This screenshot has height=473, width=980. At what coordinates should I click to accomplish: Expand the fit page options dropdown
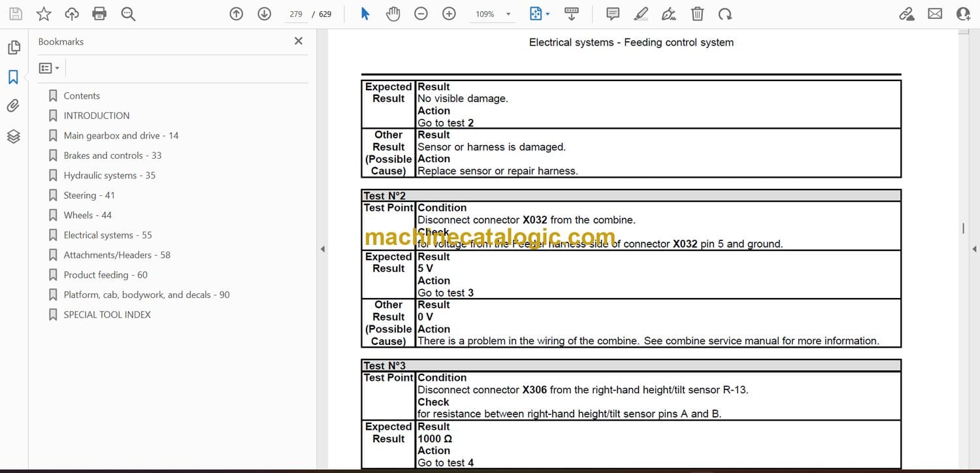tap(547, 14)
